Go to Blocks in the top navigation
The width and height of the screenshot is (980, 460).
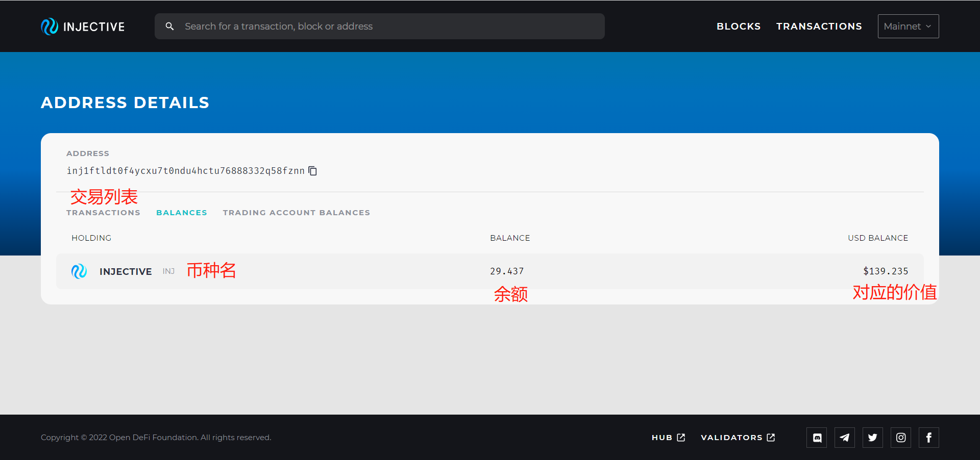[738, 27]
